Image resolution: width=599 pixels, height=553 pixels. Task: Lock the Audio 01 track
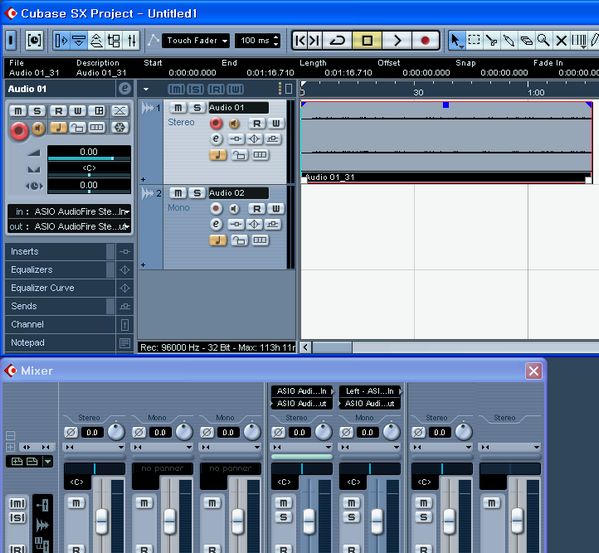pos(239,155)
